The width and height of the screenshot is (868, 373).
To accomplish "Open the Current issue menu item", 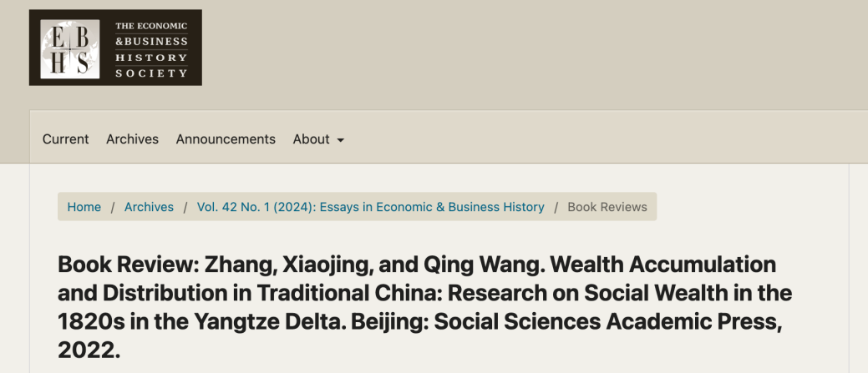I will 65,139.
